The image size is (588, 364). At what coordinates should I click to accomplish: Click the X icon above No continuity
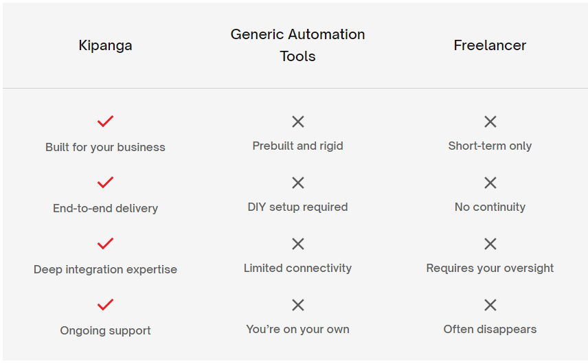point(490,183)
